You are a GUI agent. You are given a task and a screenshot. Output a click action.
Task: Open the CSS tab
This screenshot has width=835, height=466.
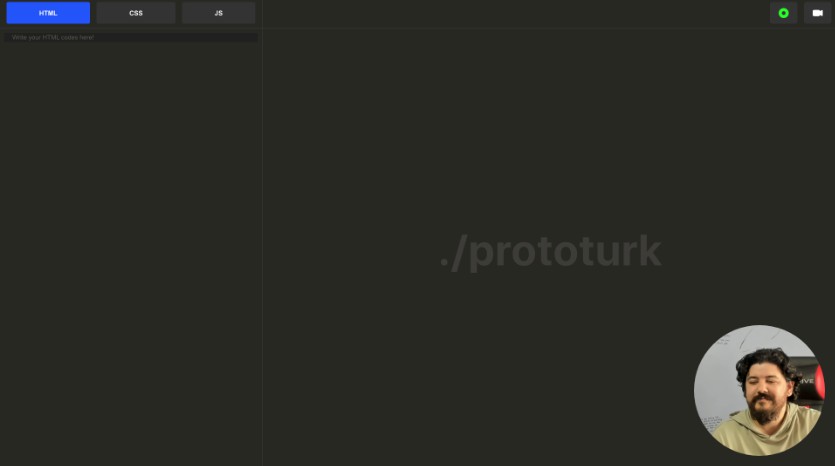pos(136,13)
